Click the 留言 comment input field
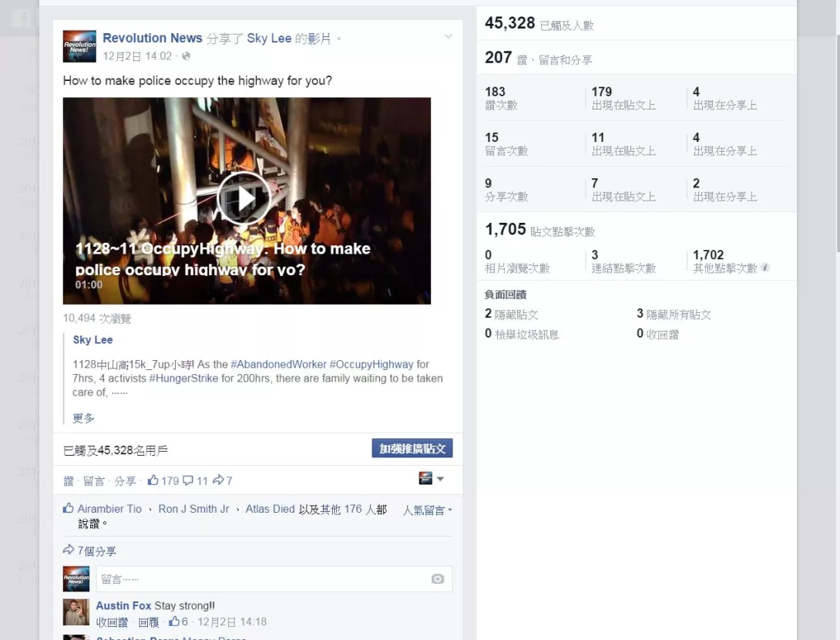 (x=274, y=579)
